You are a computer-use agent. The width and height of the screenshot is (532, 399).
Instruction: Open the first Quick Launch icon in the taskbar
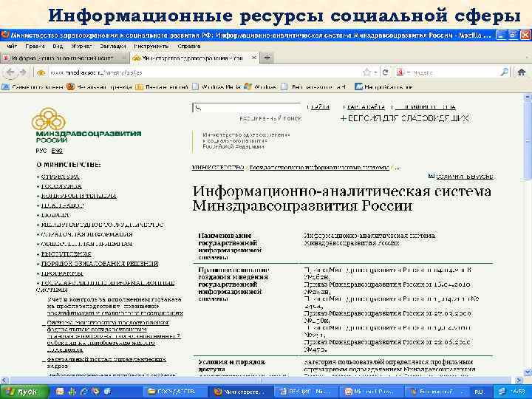pyautogui.click(x=60, y=392)
